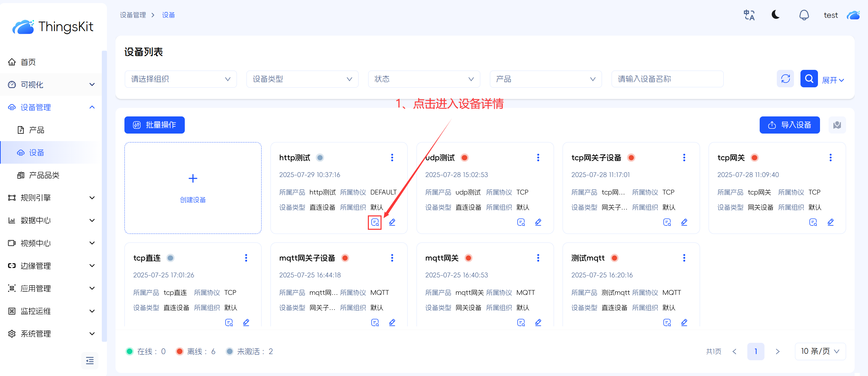Click the notification bell icon
868x376 pixels.
(804, 15)
